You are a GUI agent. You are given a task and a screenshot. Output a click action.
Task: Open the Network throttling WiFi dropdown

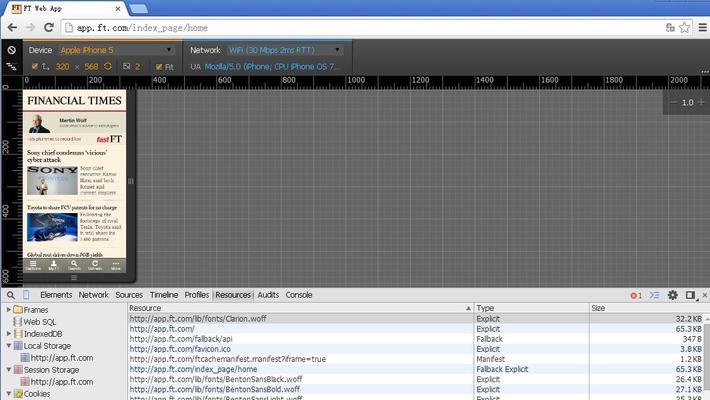pyautogui.click(x=284, y=50)
